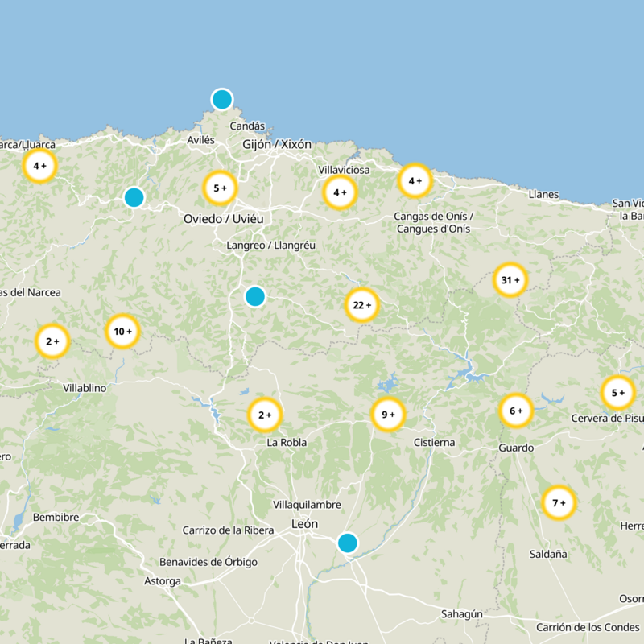Expand the 4+ cluster below Villaviciosa
Image resolution: width=644 pixels, height=644 pixels.
click(x=340, y=192)
